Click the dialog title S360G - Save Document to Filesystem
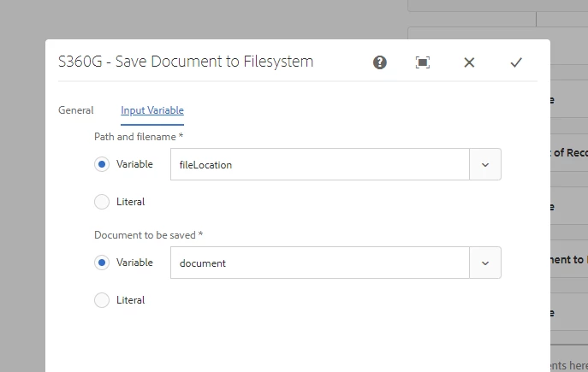The image size is (588, 372). [186, 62]
